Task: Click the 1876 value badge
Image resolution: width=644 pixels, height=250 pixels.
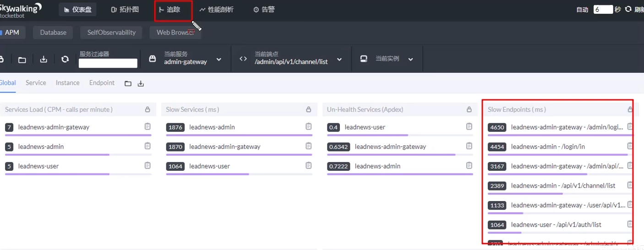Action: coord(175,127)
